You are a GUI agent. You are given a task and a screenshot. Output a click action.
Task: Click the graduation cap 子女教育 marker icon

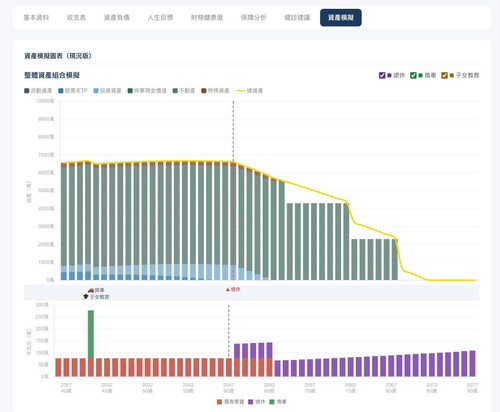[86, 297]
